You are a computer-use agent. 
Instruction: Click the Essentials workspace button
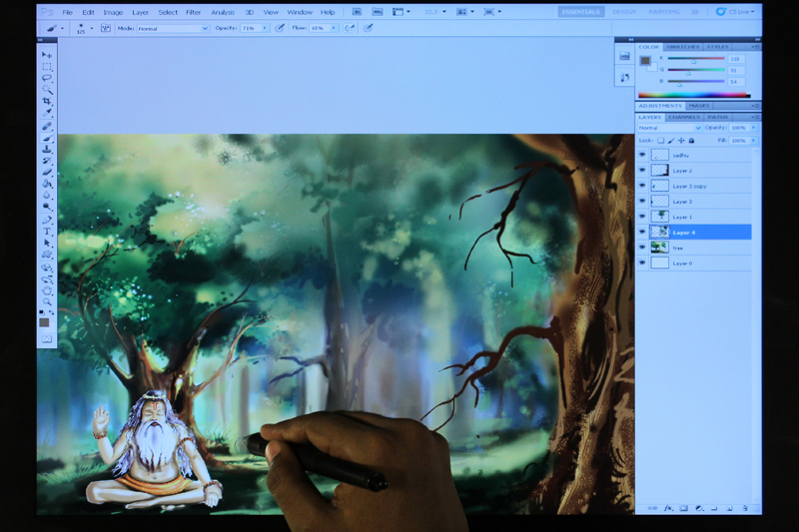tap(579, 12)
